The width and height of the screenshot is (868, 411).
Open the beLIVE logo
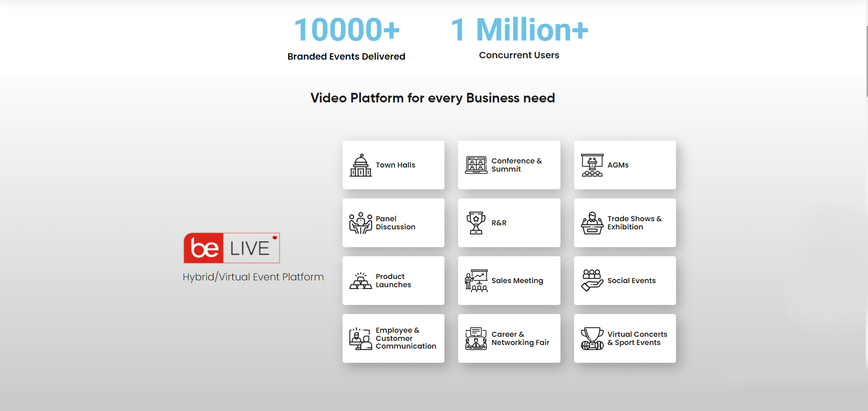[x=232, y=248]
